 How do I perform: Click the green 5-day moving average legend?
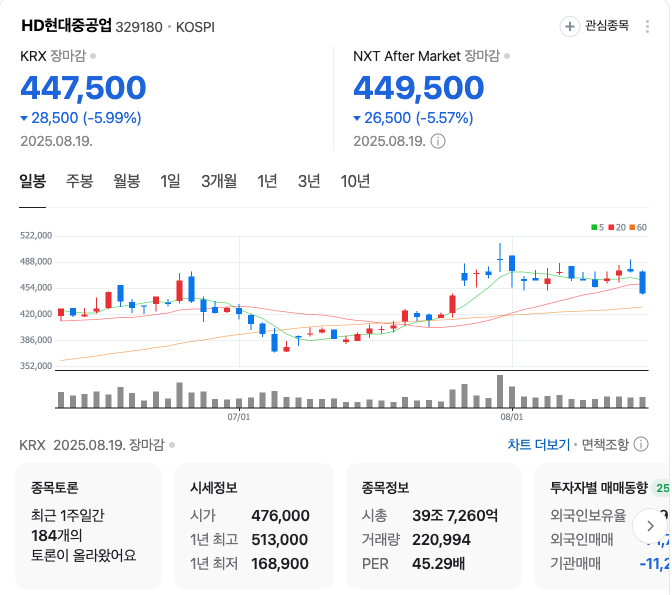click(x=597, y=228)
